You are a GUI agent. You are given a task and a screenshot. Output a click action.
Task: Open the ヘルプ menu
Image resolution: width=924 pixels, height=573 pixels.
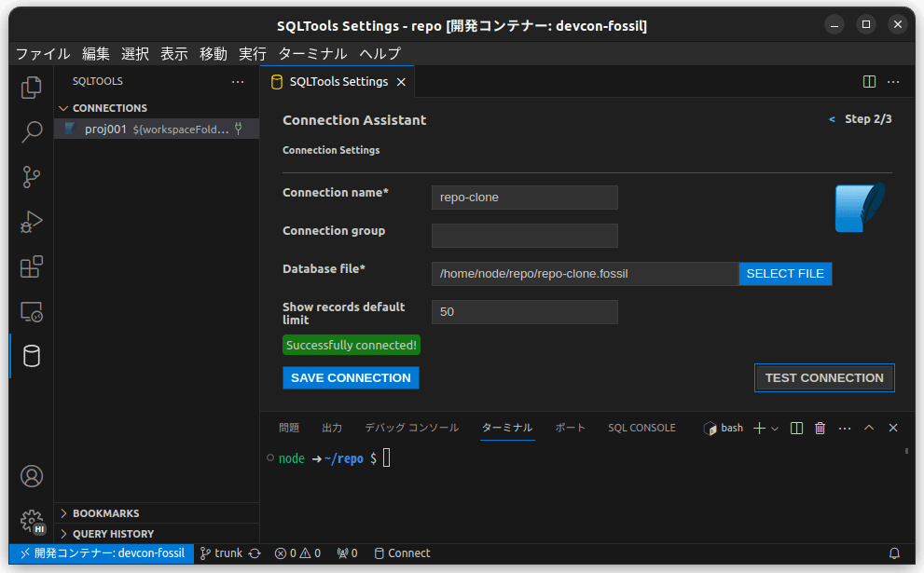coord(379,54)
